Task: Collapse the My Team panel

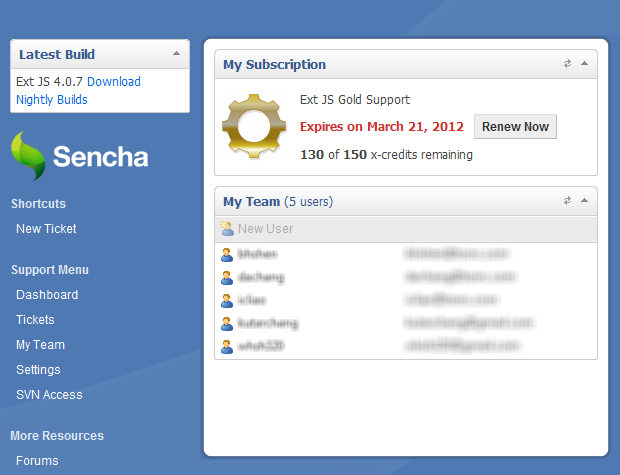Action: [x=584, y=201]
